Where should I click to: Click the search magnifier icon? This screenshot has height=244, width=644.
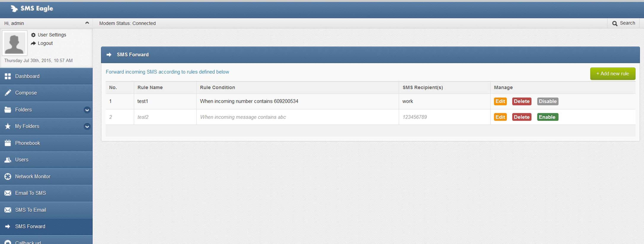(615, 24)
